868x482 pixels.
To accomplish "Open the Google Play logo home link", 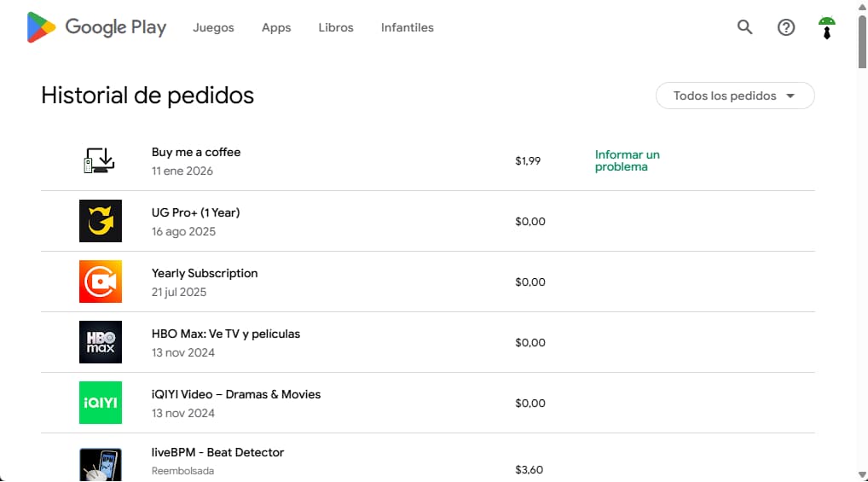I will (97, 27).
